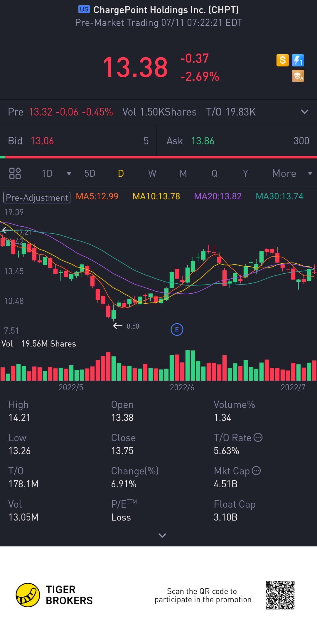Tap the Close 13.75 value

click(122, 451)
